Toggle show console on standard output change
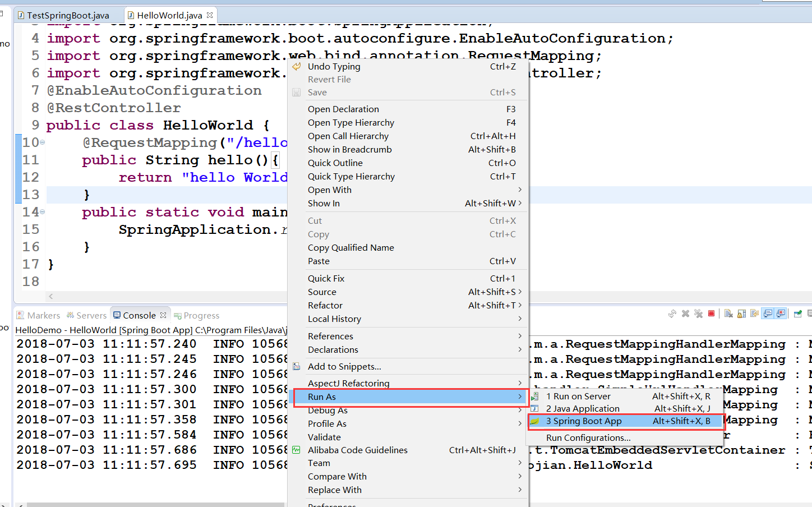 (768, 314)
